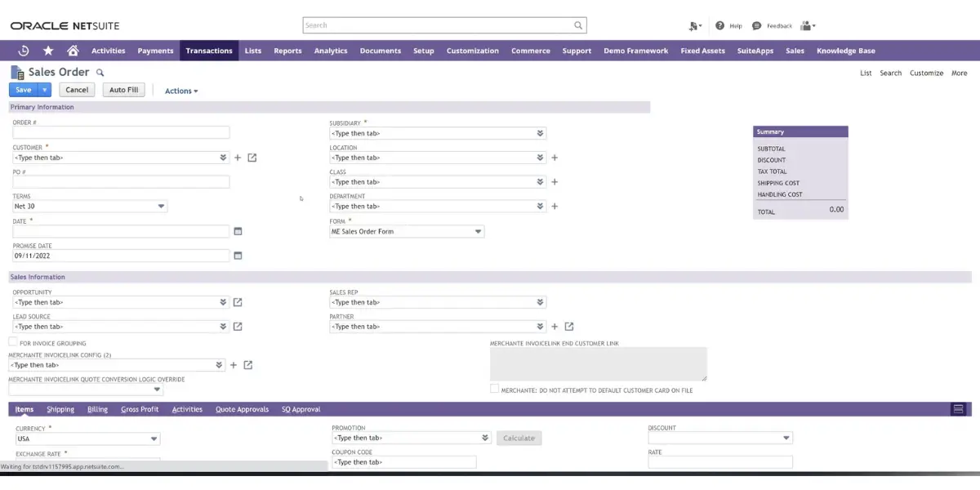Open the SuiteApps menu
The image size is (980, 490).
[755, 51]
